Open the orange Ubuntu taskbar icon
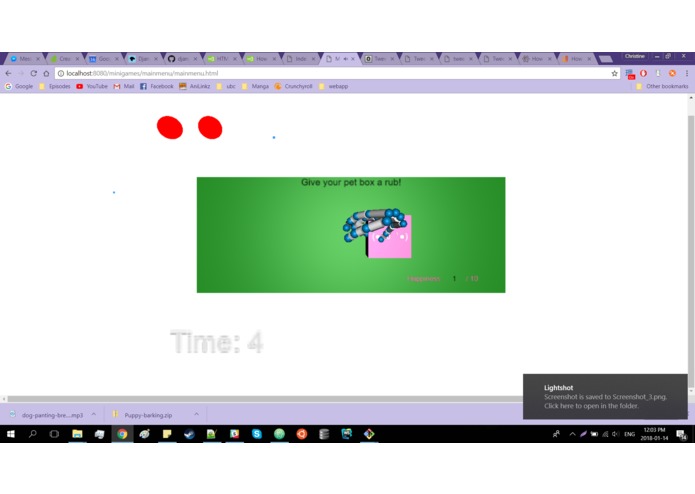 pyautogui.click(x=302, y=434)
